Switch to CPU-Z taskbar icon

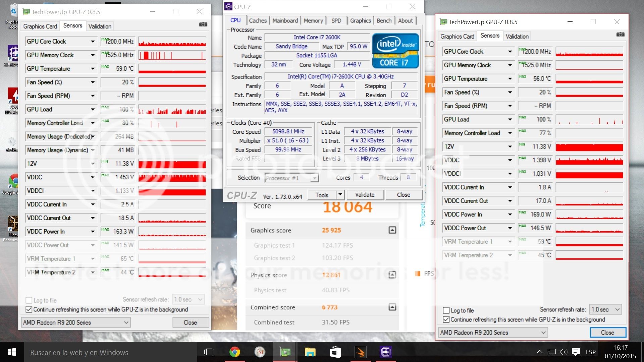(x=385, y=352)
